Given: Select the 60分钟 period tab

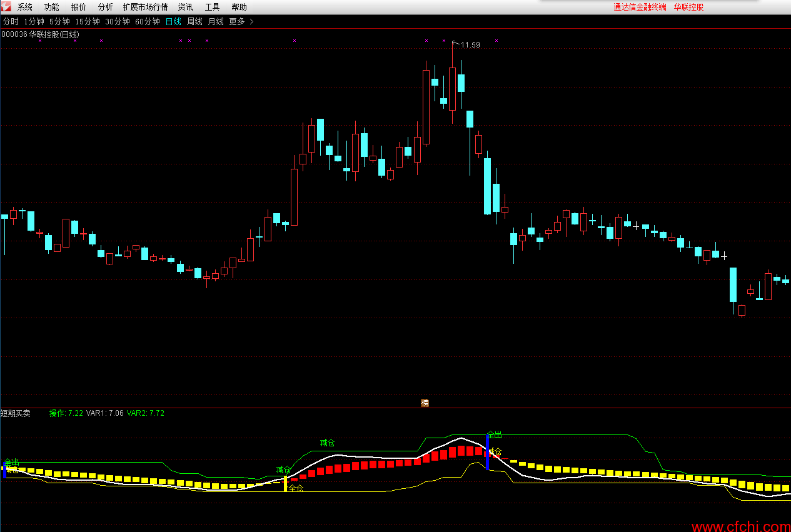Looking at the screenshot, I should click(x=148, y=21).
